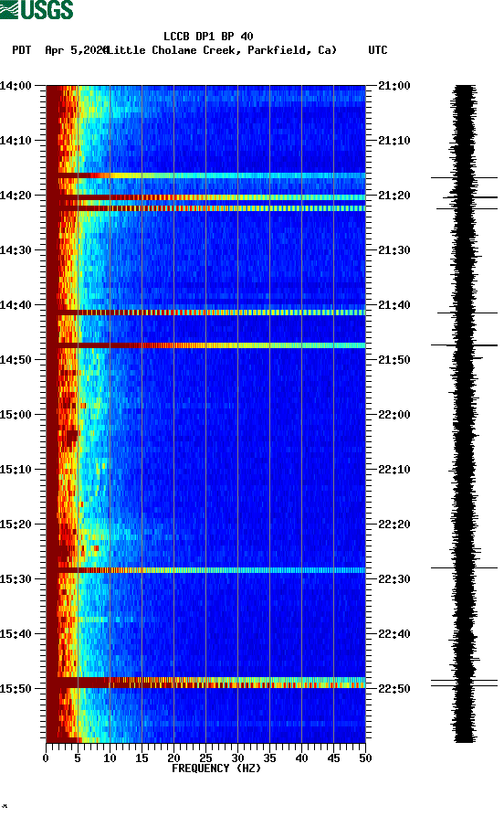Viewport: 504px width, 816px height.
Task: Click the '14:50' PDT time label
Action: [16, 360]
